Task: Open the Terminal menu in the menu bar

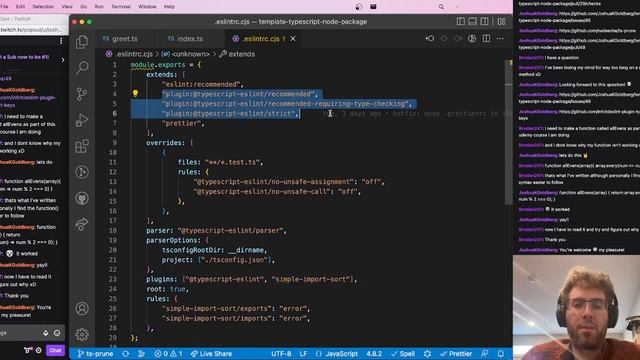Action: [121, 7]
